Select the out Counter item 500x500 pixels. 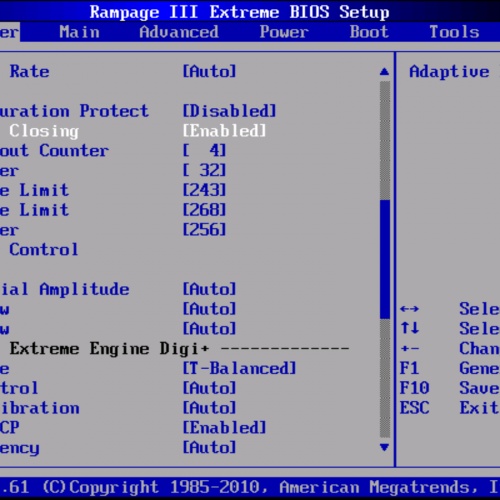[x=54, y=151]
